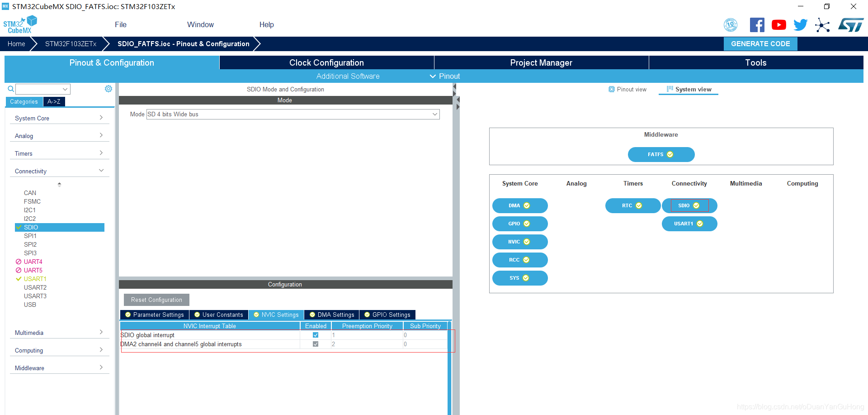The image size is (868, 415).
Task: Click the GENERATE CODE button
Action: coord(760,44)
